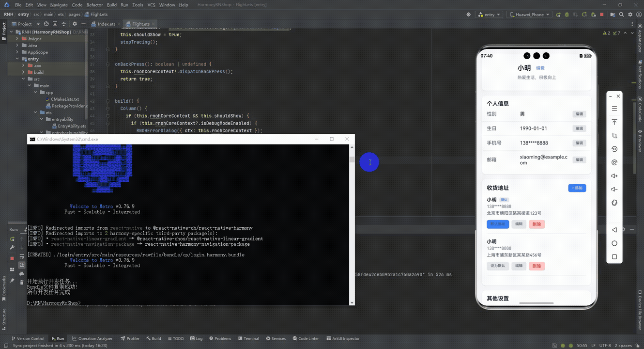Click blue 编辑 link next to 小明
Screen dimensions: 644x349
tap(540, 68)
